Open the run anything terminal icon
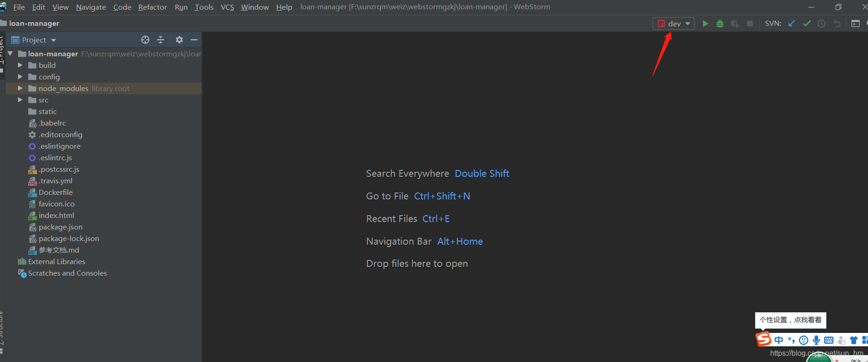 pos(856,24)
